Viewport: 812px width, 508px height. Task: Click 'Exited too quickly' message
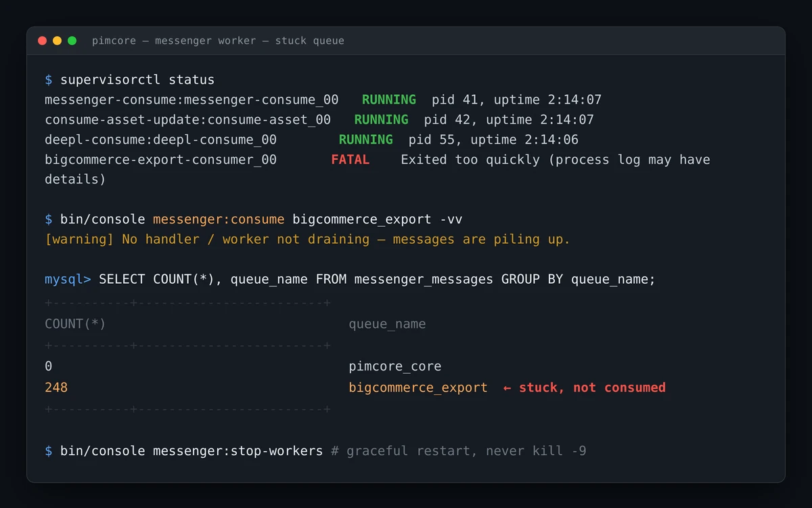pos(470,160)
